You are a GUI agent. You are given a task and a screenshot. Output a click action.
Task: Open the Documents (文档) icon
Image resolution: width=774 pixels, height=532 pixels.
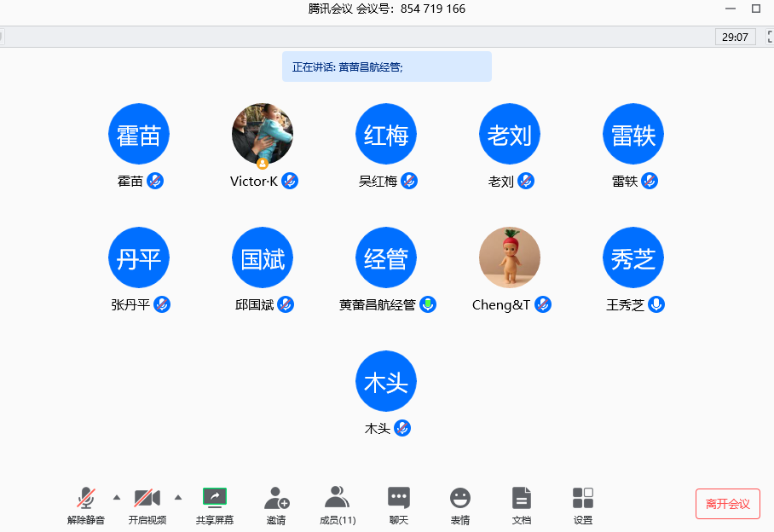point(522,498)
